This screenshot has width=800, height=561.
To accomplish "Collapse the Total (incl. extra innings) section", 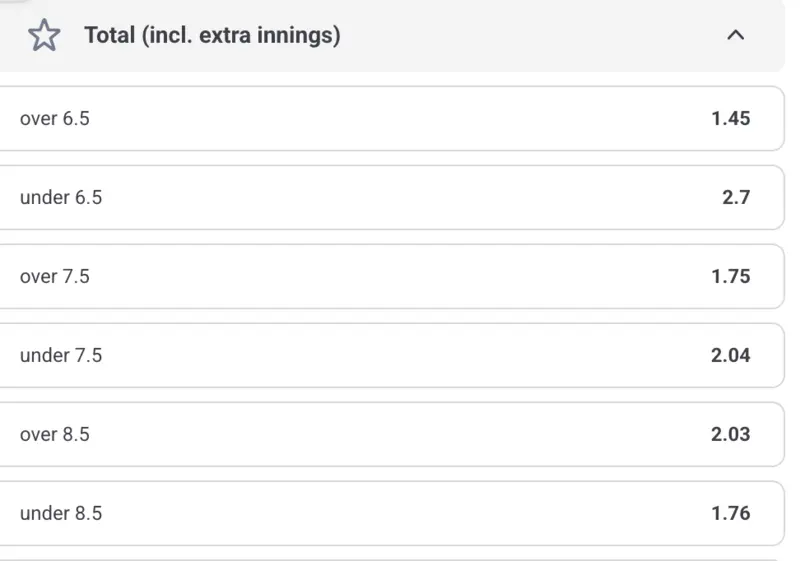I will pos(735,36).
